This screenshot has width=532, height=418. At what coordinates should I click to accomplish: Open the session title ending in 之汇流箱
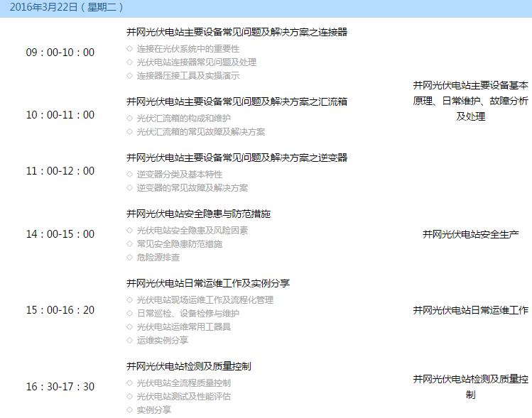click(237, 102)
